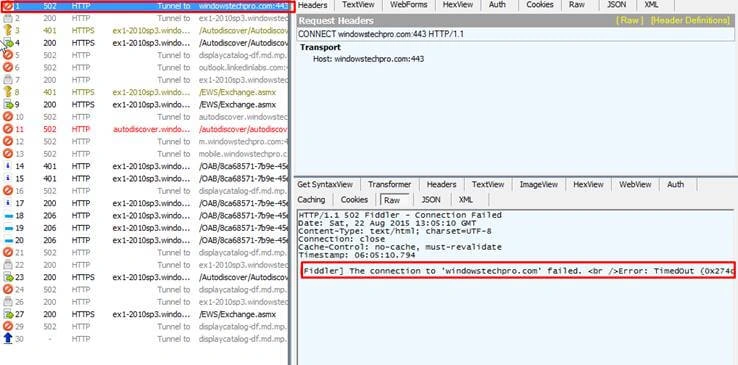Click the partial content icon of session 20
The height and width of the screenshot is (365, 738).
[x=8, y=240]
